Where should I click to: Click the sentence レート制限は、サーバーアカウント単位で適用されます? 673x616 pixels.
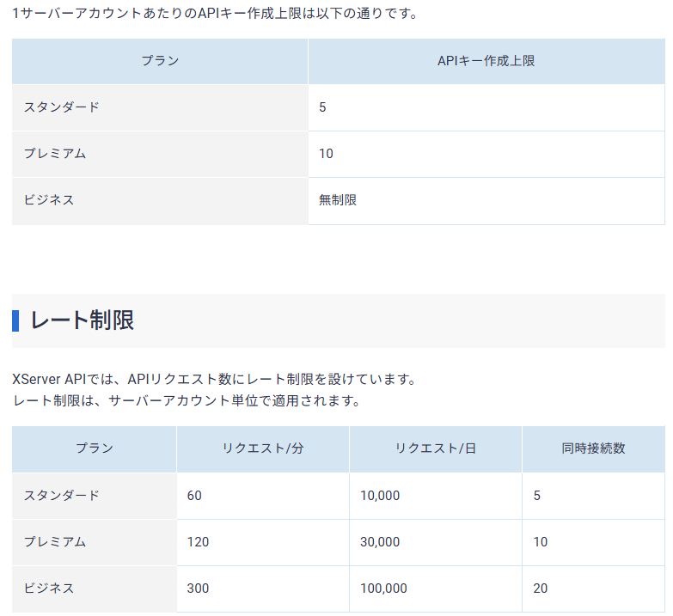point(187,400)
